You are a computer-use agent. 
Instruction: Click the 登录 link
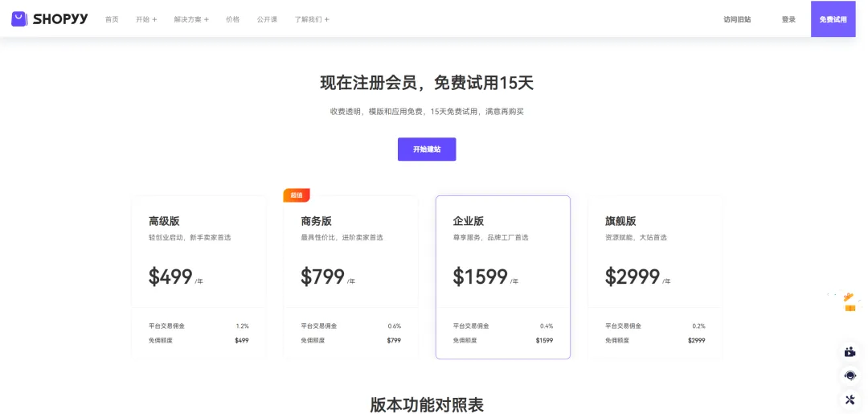[788, 19]
